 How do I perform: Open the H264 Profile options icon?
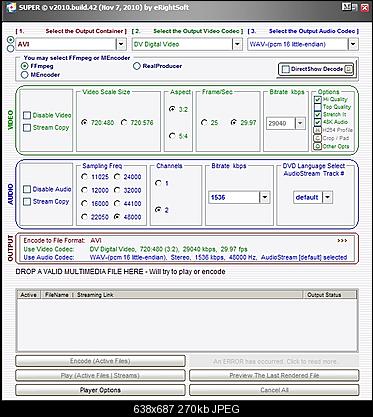(318, 130)
